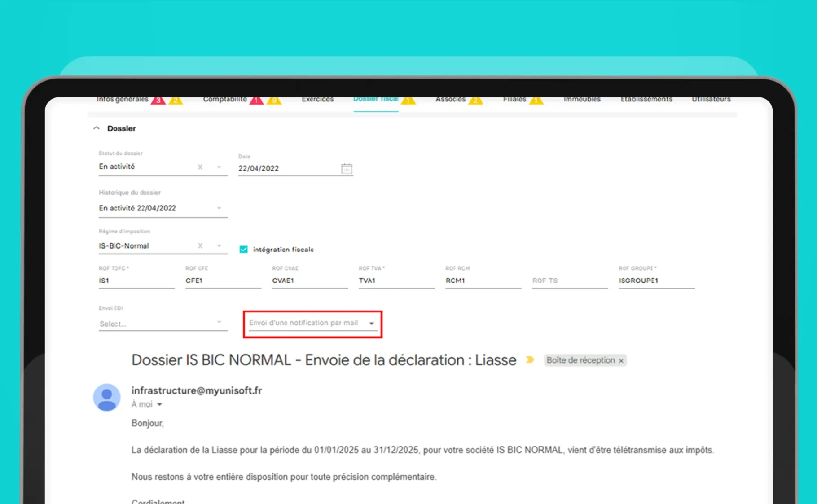Go to the Etablissements tab
The height and width of the screenshot is (504, 817).
646,100
